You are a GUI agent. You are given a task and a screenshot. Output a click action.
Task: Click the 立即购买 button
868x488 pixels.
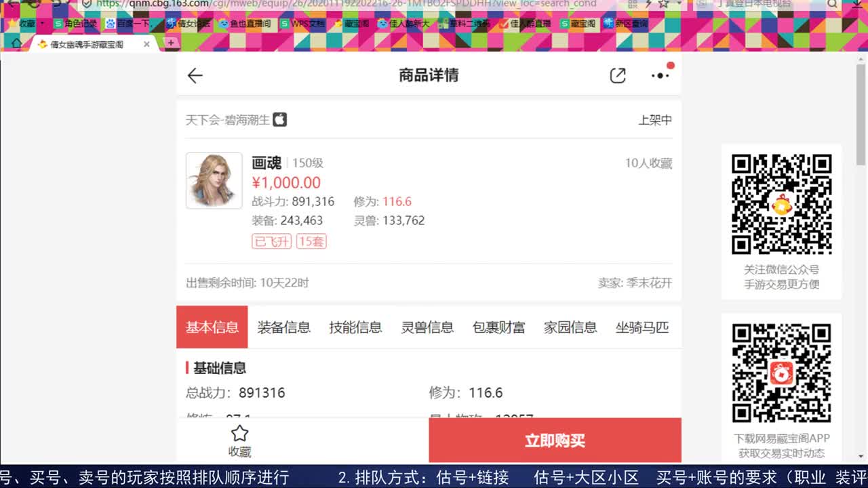tap(555, 441)
